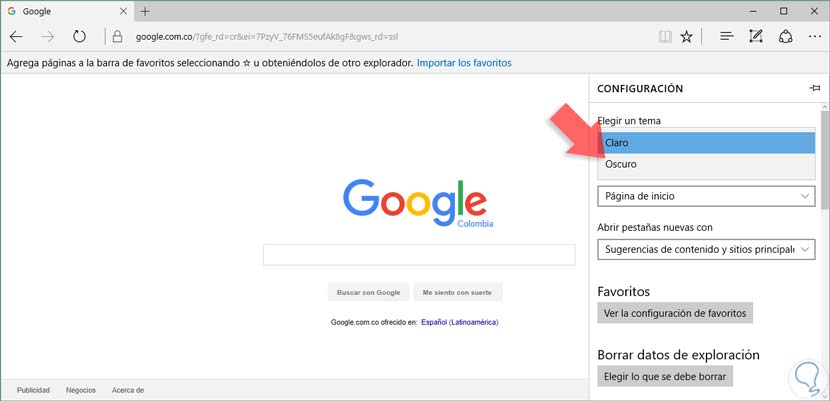Open the Página de inicio dropdown
This screenshot has width=830, height=401.
[706, 196]
